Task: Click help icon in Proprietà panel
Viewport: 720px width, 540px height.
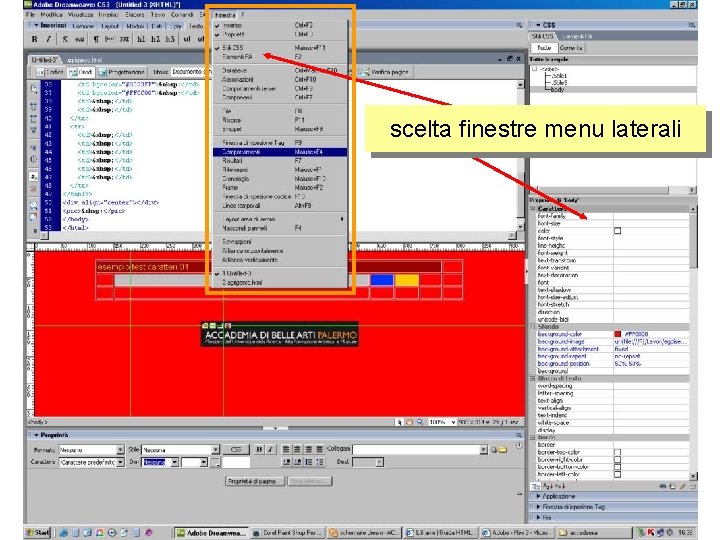Action: point(519,445)
